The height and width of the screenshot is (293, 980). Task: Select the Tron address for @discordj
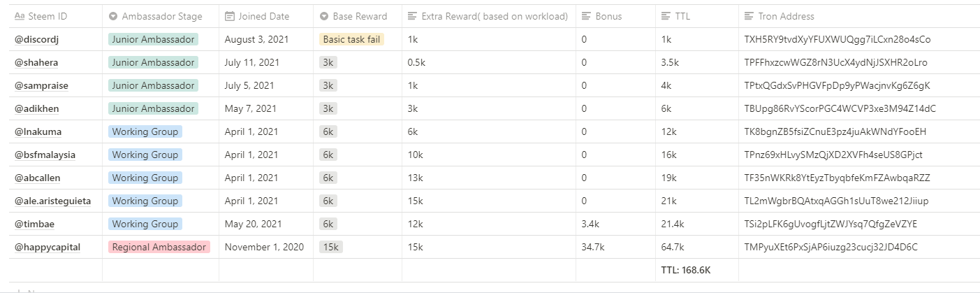(837, 39)
